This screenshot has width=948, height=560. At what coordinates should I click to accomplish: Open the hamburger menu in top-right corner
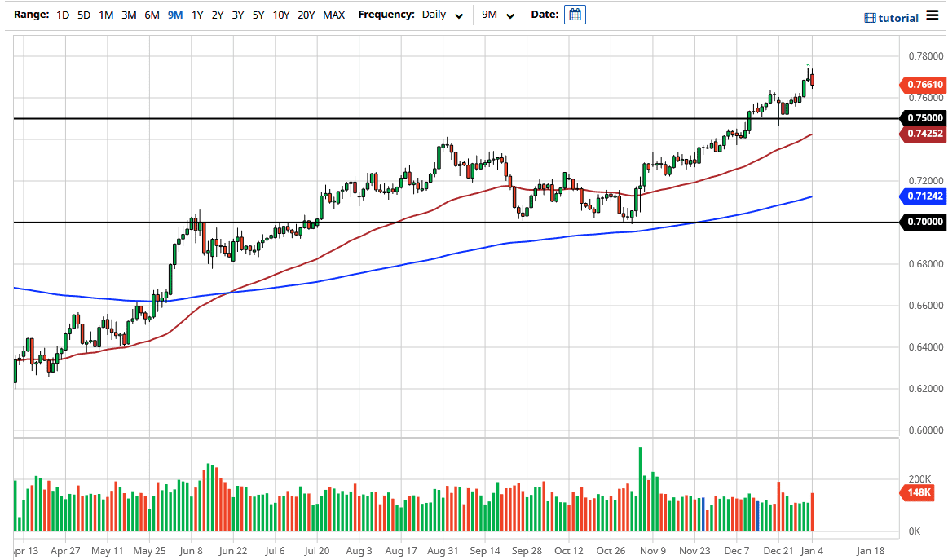(931, 16)
